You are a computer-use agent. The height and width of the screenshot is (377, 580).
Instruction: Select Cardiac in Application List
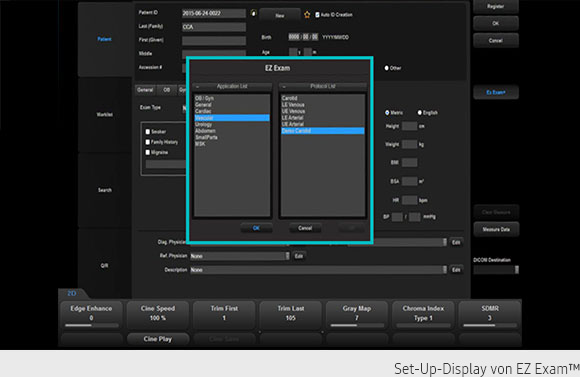coord(232,111)
